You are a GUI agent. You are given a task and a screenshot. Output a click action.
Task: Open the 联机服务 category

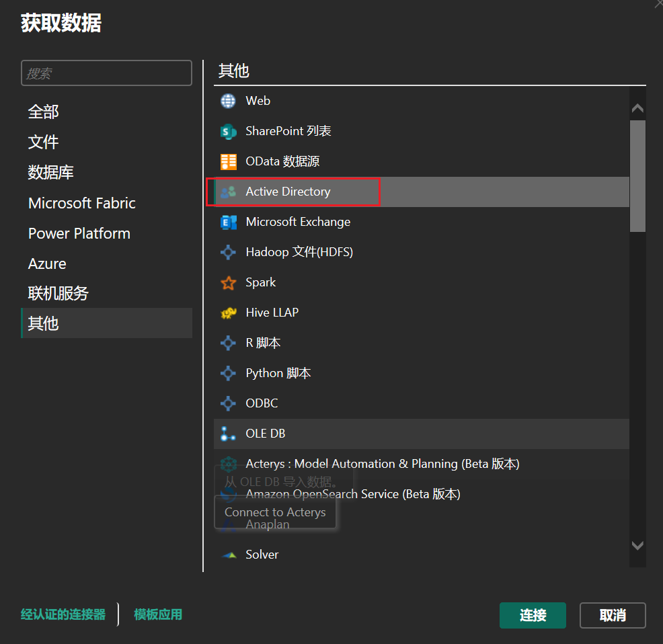106,294
